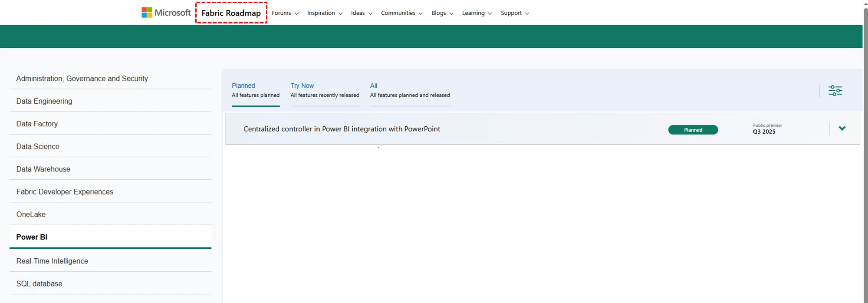Screen dimensions: 868x303
Task: Select Data Engineering in sidebar
Action: tap(44, 101)
